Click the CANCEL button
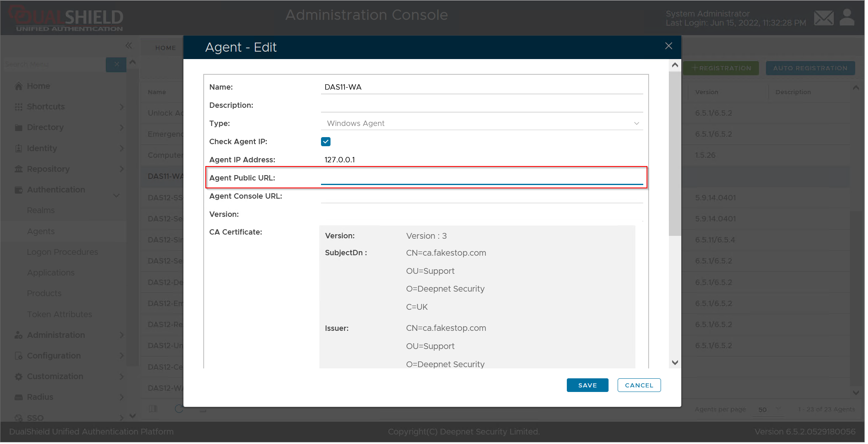This screenshot has width=868, height=444. tap(639, 385)
